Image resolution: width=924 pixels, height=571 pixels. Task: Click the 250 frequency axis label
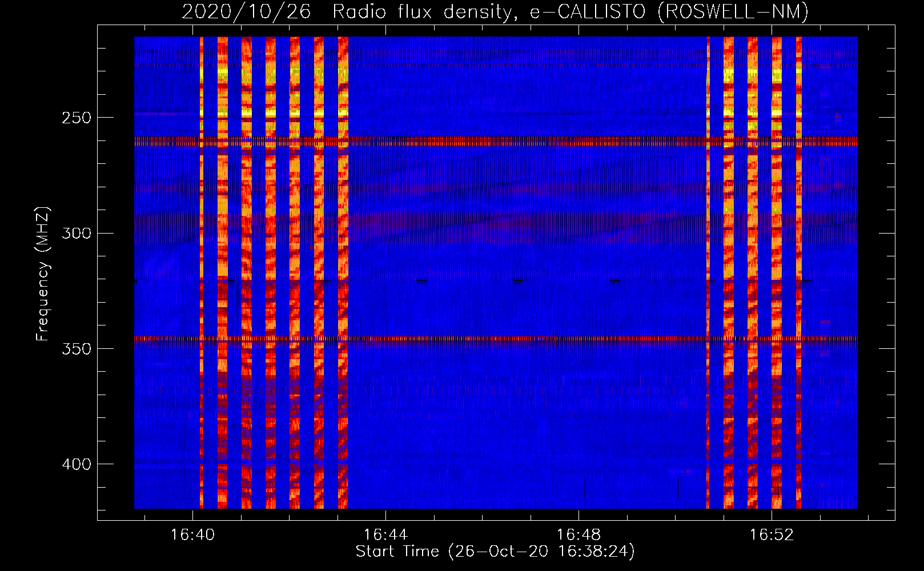(x=77, y=118)
